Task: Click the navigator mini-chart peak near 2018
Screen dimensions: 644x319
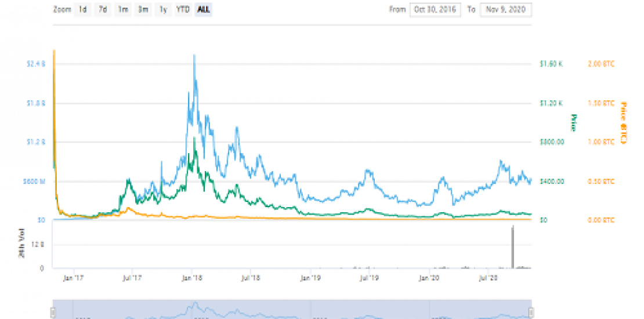Action: click(x=196, y=304)
